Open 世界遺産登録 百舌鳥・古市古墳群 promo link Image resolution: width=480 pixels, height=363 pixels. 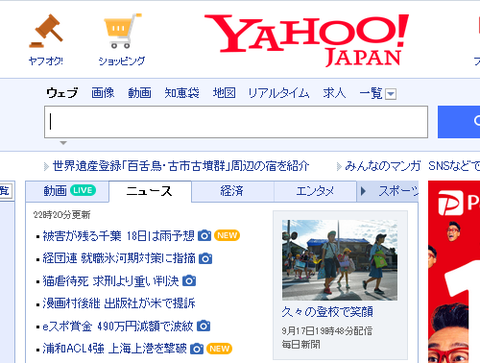pos(181,166)
